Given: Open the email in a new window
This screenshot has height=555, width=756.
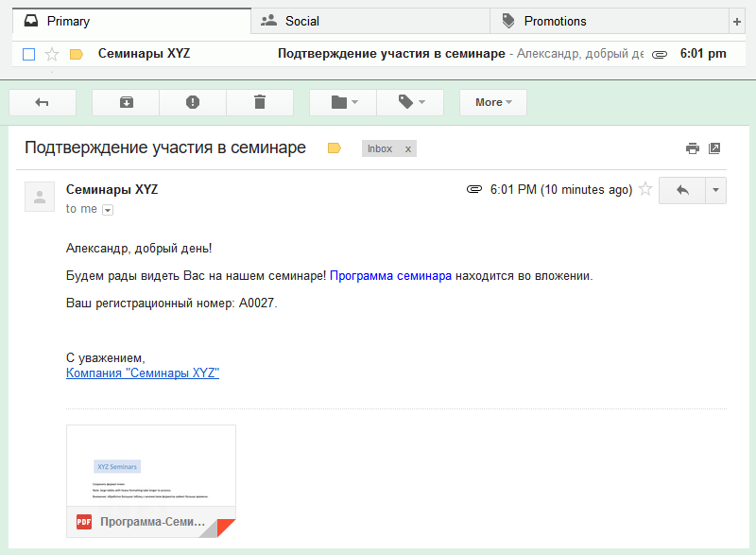Looking at the screenshot, I should click(714, 148).
